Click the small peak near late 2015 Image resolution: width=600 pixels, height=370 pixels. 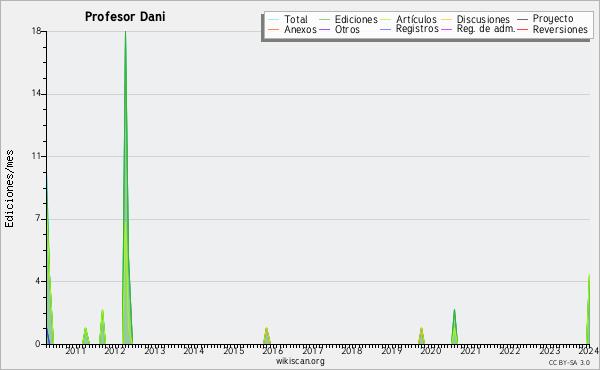click(x=267, y=336)
